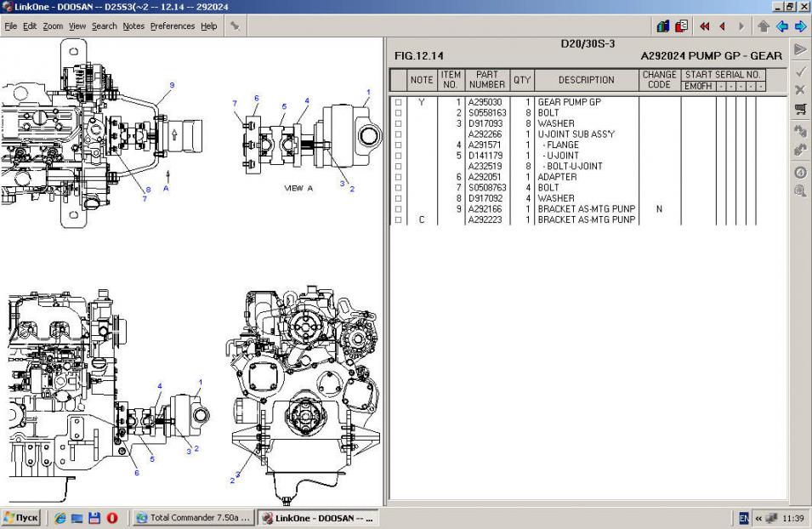This screenshot has width=812, height=529.
Task: Click the X clear icon in sidebar
Action: [x=800, y=90]
